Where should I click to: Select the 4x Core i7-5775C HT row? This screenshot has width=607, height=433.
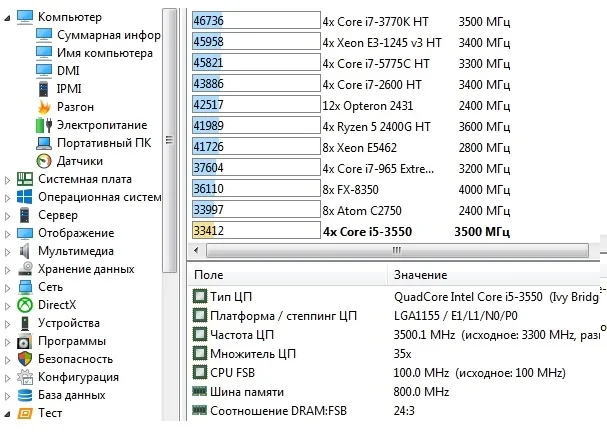[351, 63]
